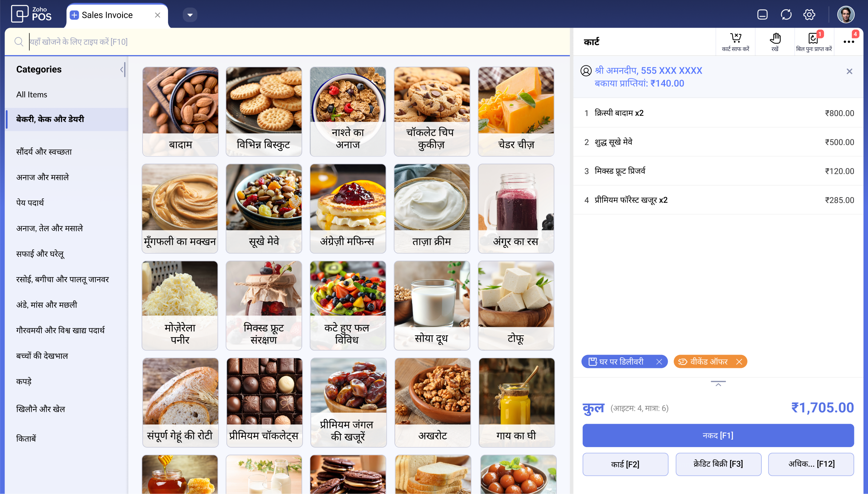The height and width of the screenshot is (494, 868).
Task: Open the tab list dropdown arrow
Action: (190, 15)
